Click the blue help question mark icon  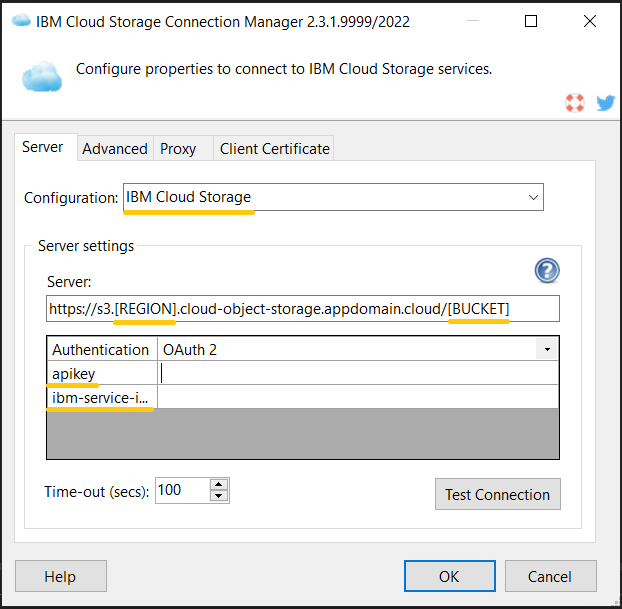[547, 270]
